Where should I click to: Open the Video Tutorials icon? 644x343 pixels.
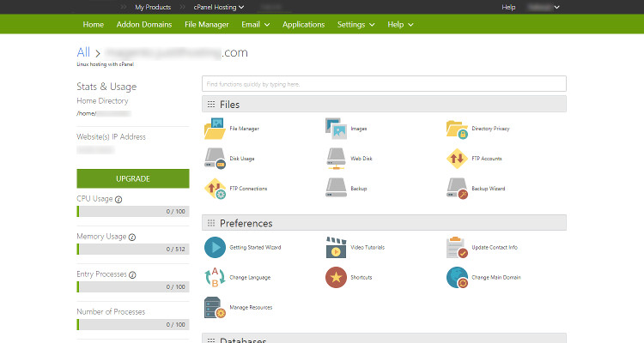336,248
